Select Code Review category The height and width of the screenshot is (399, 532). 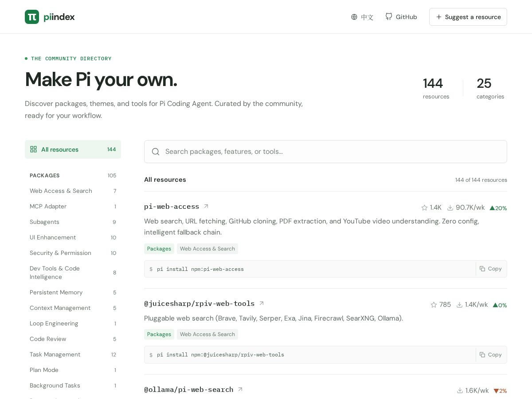tap(73, 339)
